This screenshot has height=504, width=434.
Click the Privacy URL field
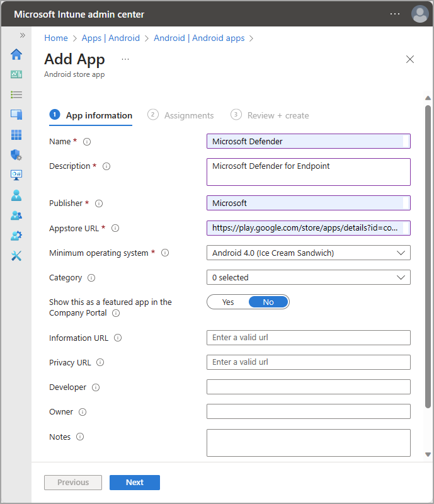click(308, 362)
